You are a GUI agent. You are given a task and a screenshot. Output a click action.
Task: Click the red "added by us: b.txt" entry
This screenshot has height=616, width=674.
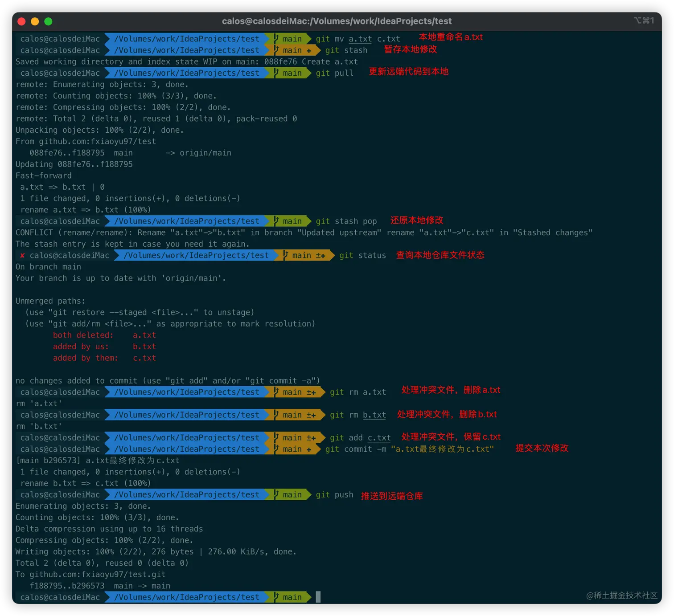[104, 347]
